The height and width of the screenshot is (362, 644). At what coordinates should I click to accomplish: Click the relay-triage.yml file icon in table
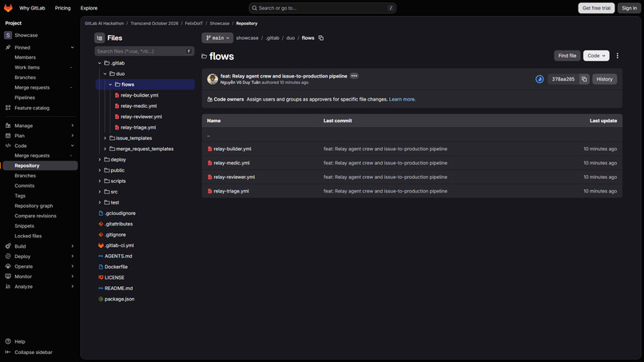(210, 191)
